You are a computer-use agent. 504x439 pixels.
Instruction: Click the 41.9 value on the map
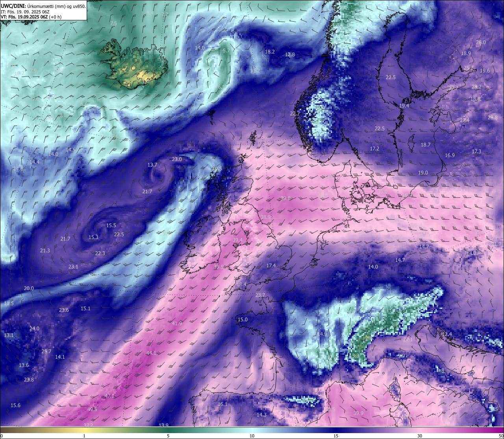coord(177,324)
